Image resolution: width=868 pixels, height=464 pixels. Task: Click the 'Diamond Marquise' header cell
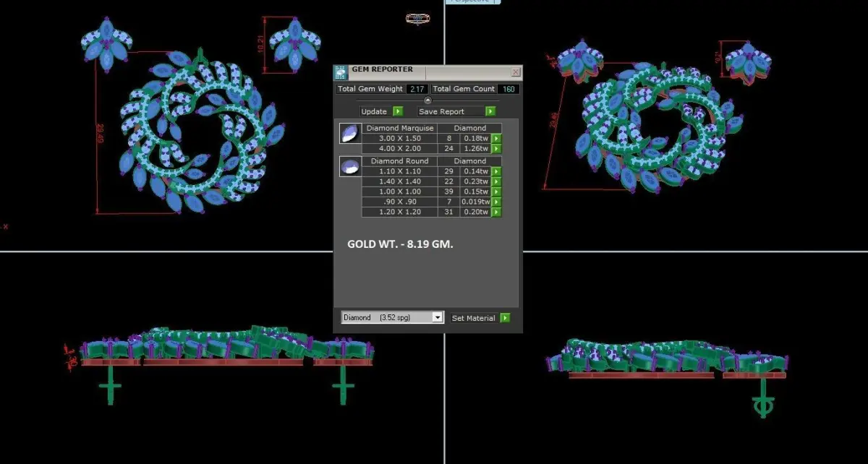click(x=399, y=128)
